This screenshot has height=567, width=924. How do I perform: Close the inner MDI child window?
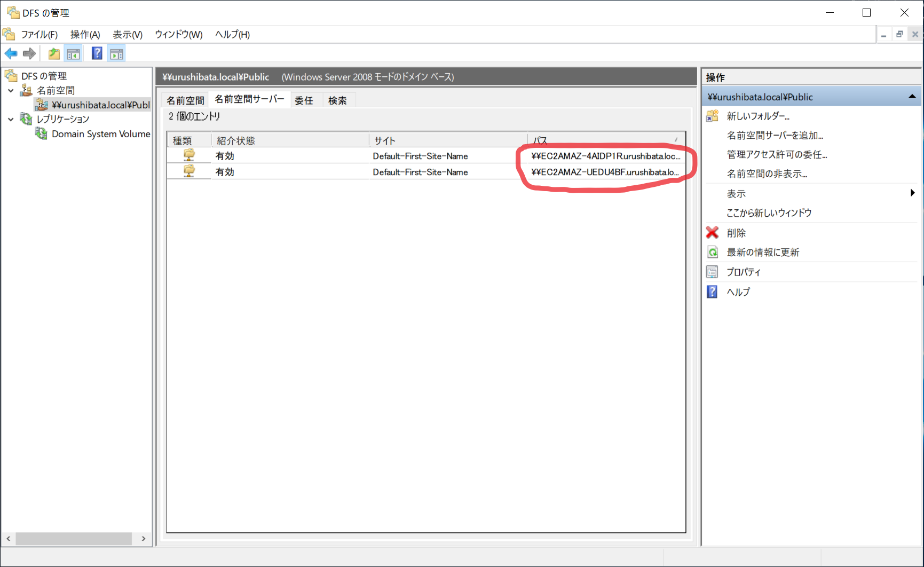[915, 34]
